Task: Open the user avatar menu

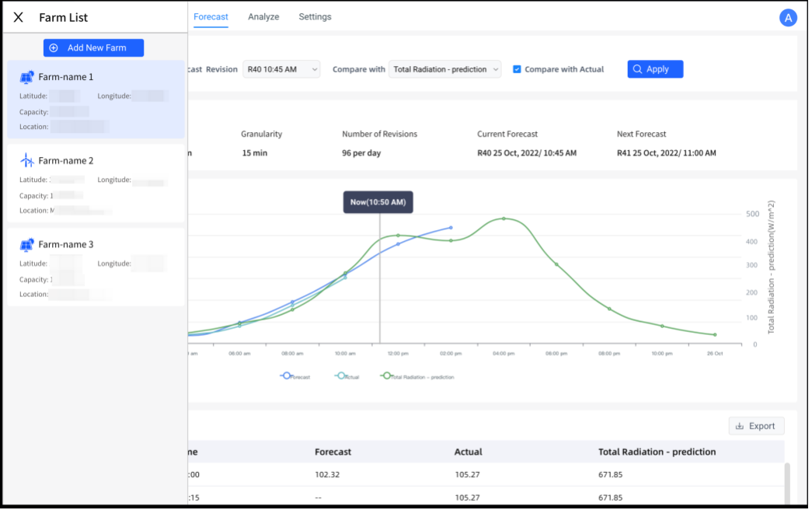Action: point(788,18)
